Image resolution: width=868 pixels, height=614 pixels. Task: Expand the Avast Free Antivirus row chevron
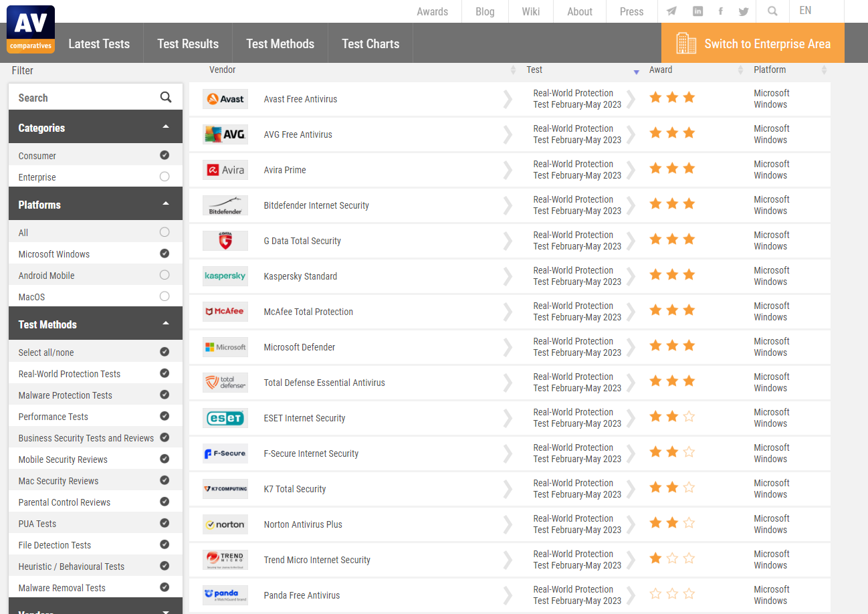508,99
